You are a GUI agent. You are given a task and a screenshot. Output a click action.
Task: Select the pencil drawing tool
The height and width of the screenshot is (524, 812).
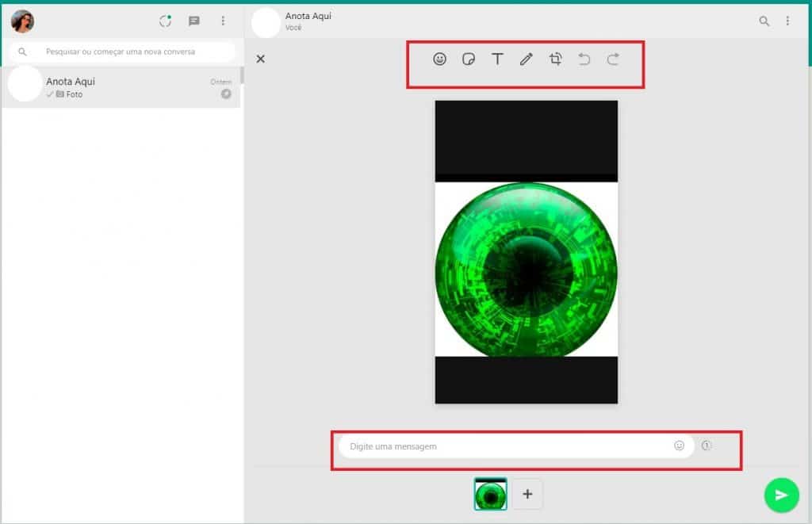point(527,59)
